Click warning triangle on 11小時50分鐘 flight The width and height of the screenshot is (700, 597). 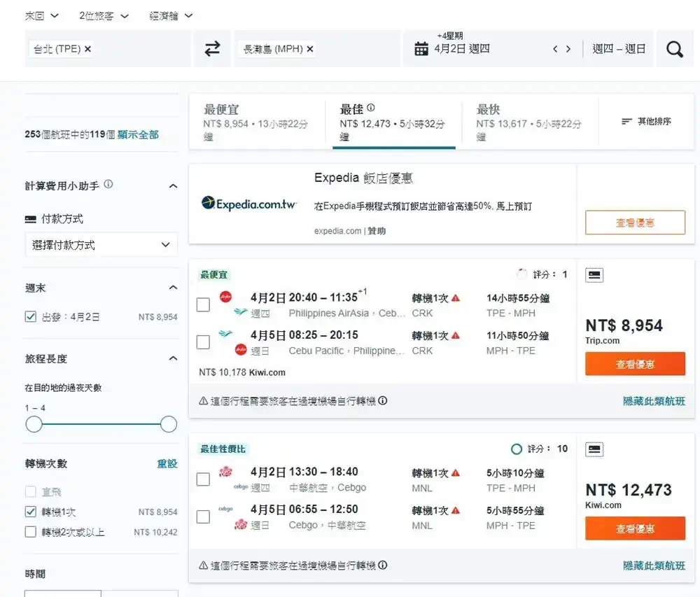[x=456, y=335]
